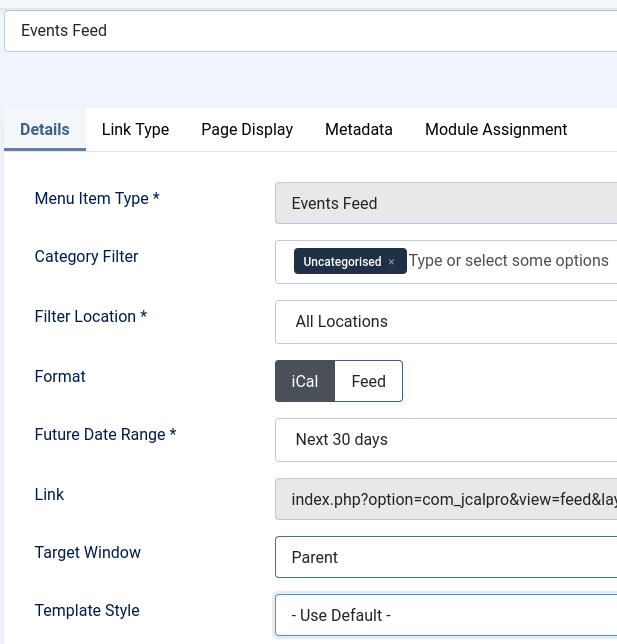
Task: Open the Template Style dropdown
Action: coord(446,615)
